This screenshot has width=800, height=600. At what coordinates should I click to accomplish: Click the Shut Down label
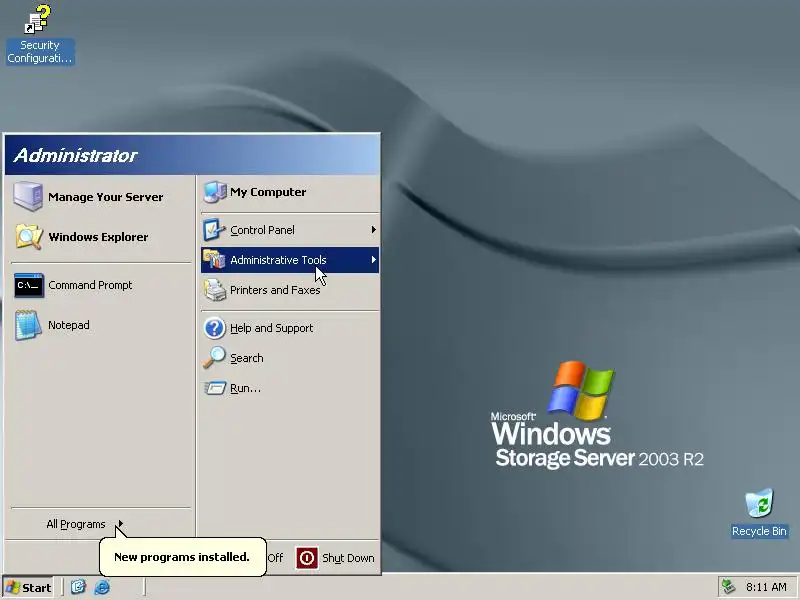pyautogui.click(x=348, y=558)
